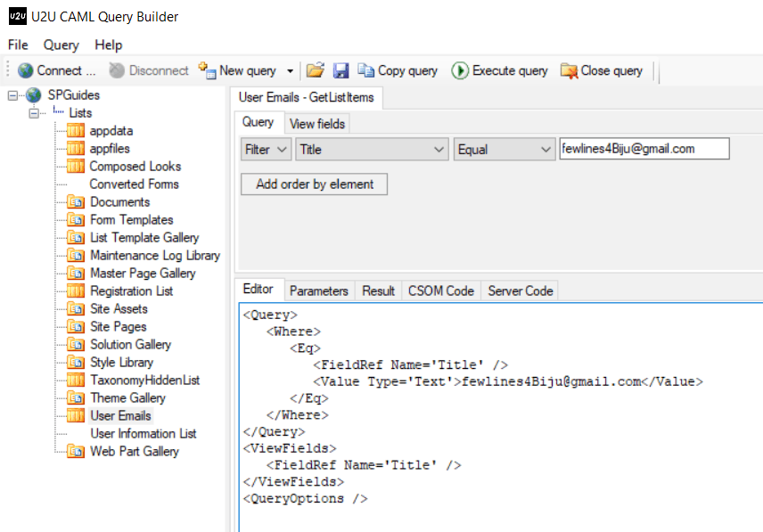Switch to the Server Code tab
Screen dimensions: 763x532
click(521, 291)
